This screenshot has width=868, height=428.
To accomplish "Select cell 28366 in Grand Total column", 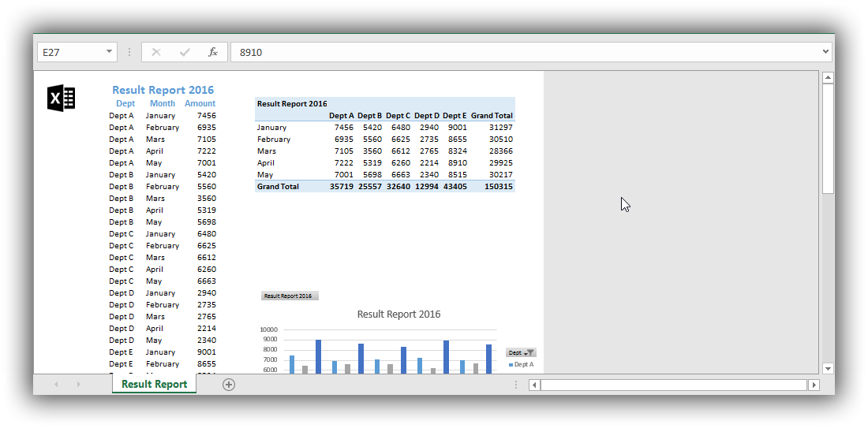I will [x=501, y=151].
